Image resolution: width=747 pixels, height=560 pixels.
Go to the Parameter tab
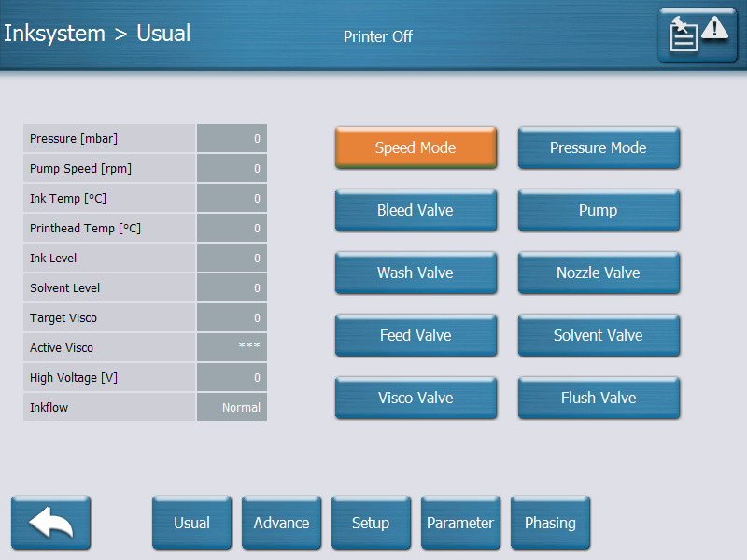click(x=460, y=523)
